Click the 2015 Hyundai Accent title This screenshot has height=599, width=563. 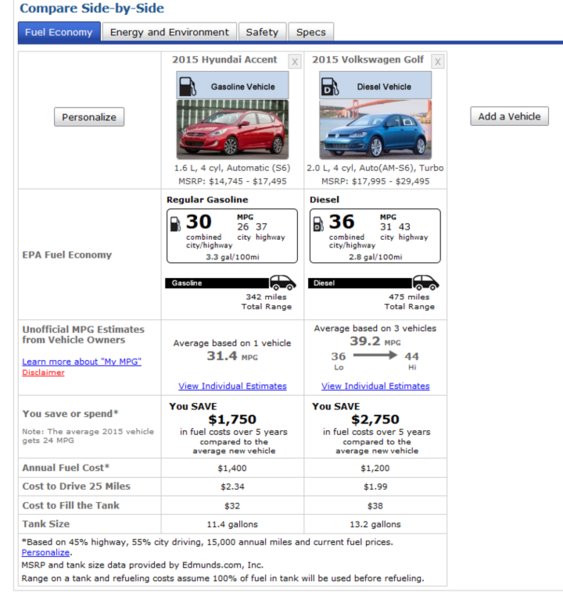[225, 60]
